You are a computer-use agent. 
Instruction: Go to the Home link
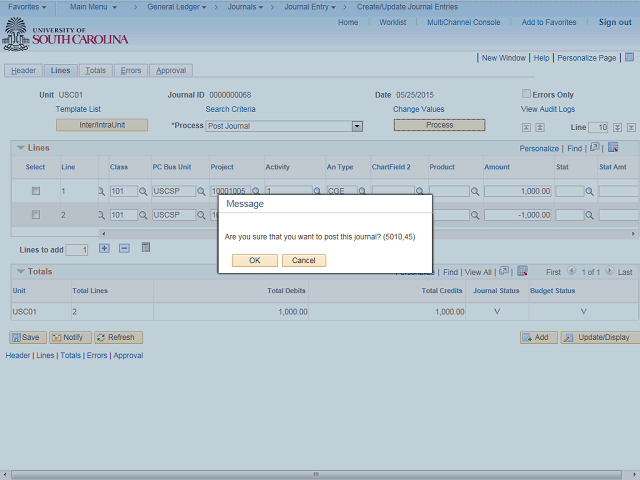pos(348,22)
